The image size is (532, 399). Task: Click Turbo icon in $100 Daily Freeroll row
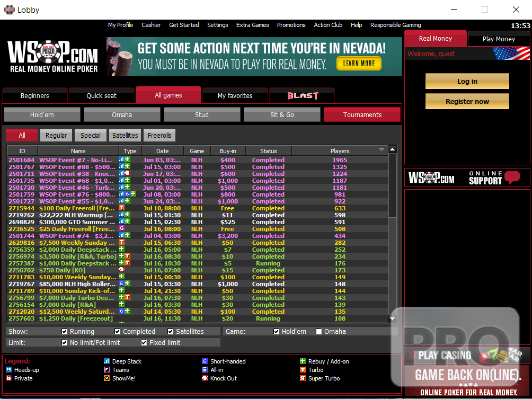pos(121,208)
